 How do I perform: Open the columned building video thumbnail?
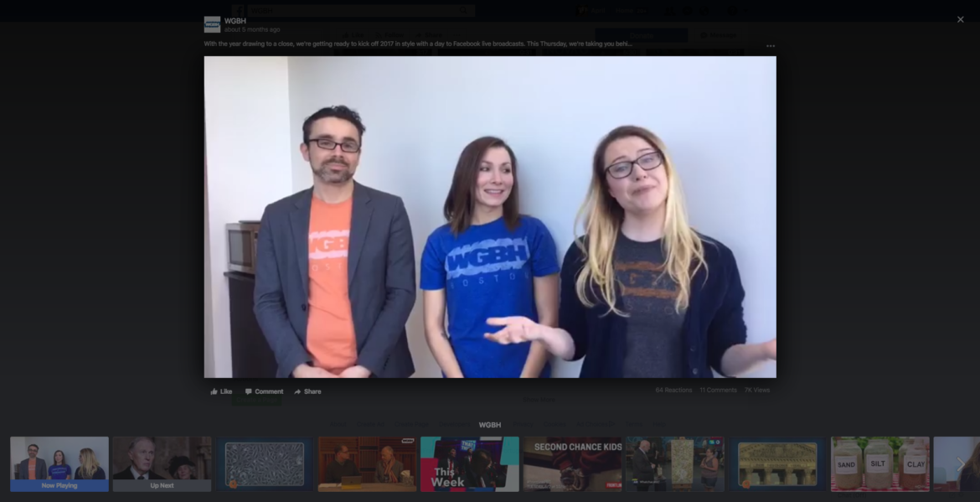pyautogui.click(x=777, y=463)
